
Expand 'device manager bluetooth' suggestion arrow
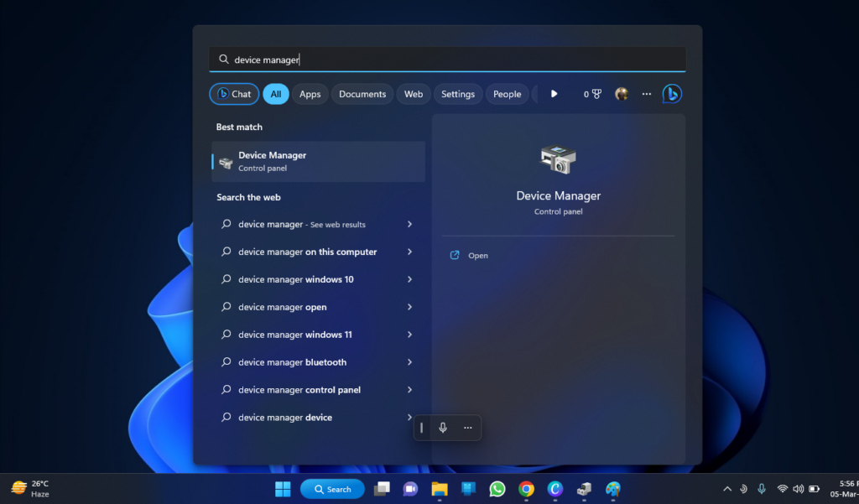click(x=409, y=362)
